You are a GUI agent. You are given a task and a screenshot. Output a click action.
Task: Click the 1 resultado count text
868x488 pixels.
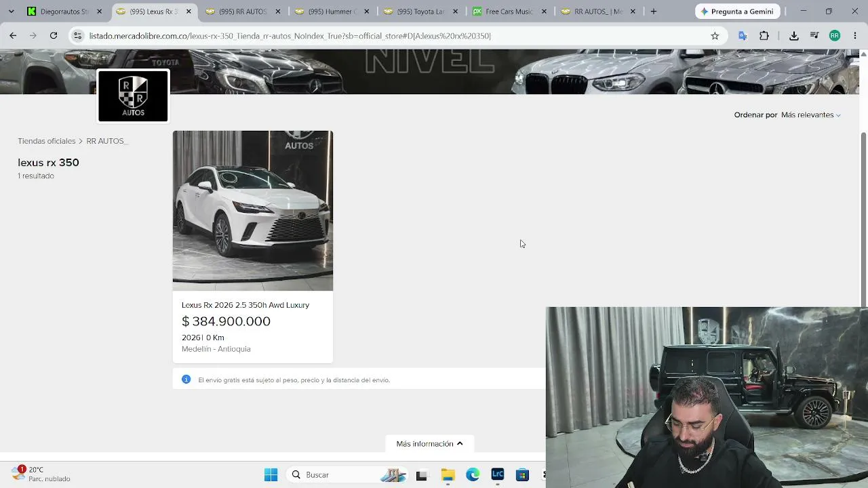pyautogui.click(x=36, y=176)
